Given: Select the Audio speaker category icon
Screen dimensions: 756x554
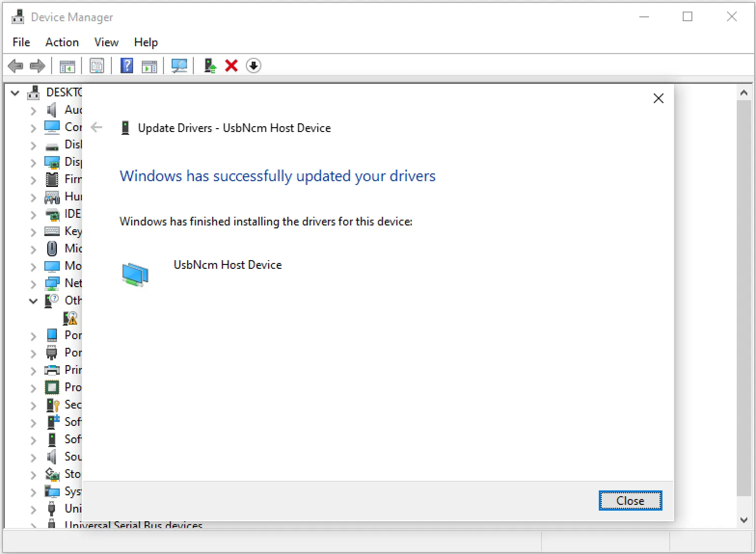Looking at the screenshot, I should click(52, 110).
